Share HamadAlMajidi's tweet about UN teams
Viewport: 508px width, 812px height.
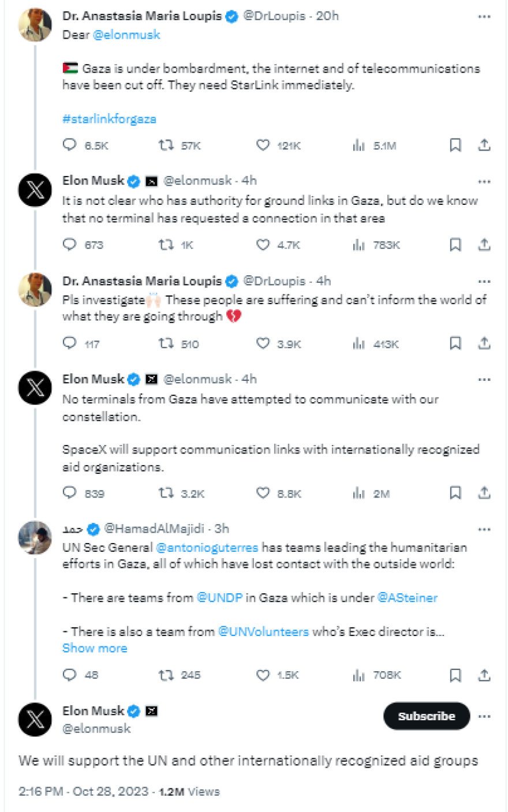pyautogui.click(x=484, y=675)
